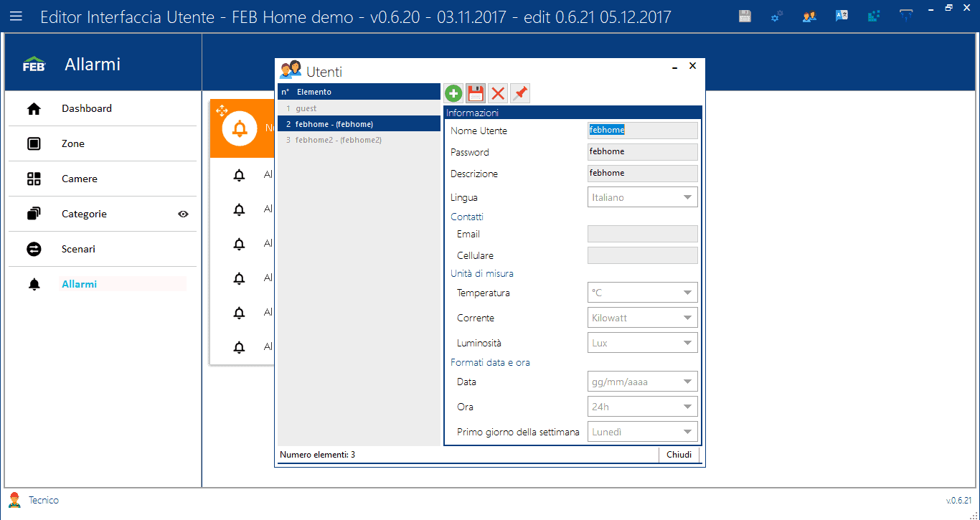Open Primo giorno della settimana dropdown
This screenshot has height=520, width=980.
pos(642,432)
